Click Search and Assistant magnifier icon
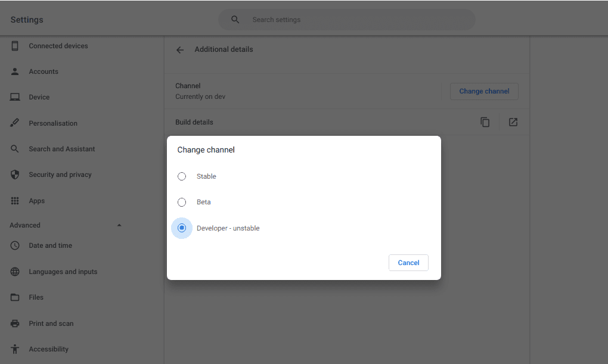This screenshot has height=364, width=608. tap(15, 149)
